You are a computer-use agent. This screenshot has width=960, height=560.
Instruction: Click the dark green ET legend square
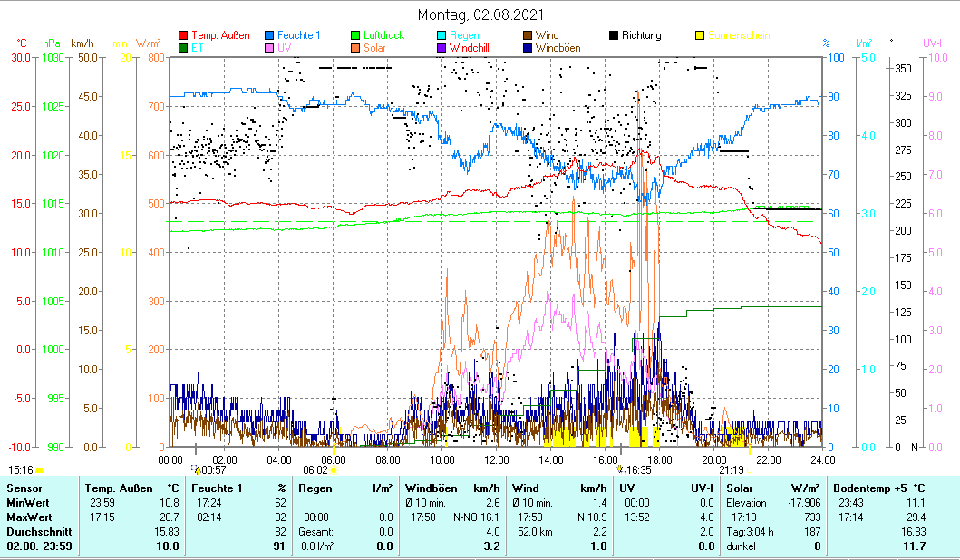pos(184,48)
